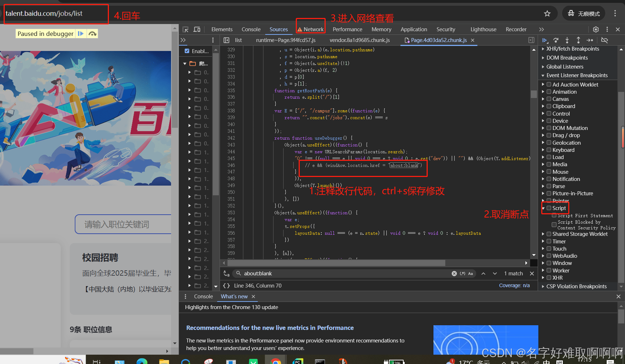Select the inspect element picker icon
The image size is (625, 364).
pos(185,29)
